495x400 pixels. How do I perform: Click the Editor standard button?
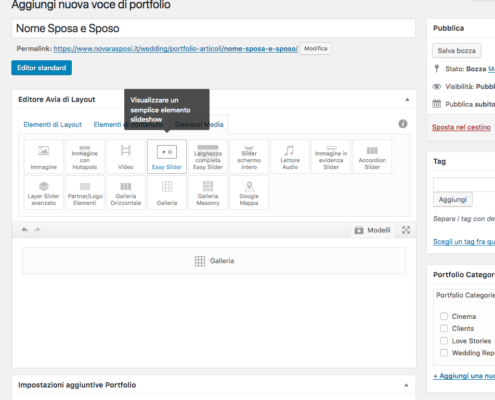click(x=42, y=68)
